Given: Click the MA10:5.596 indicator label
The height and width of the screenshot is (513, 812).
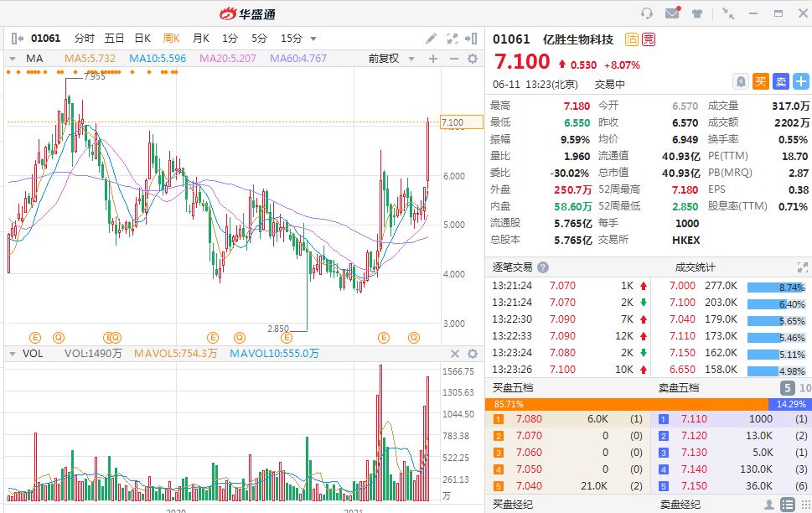Looking at the screenshot, I should pyautogui.click(x=158, y=59).
